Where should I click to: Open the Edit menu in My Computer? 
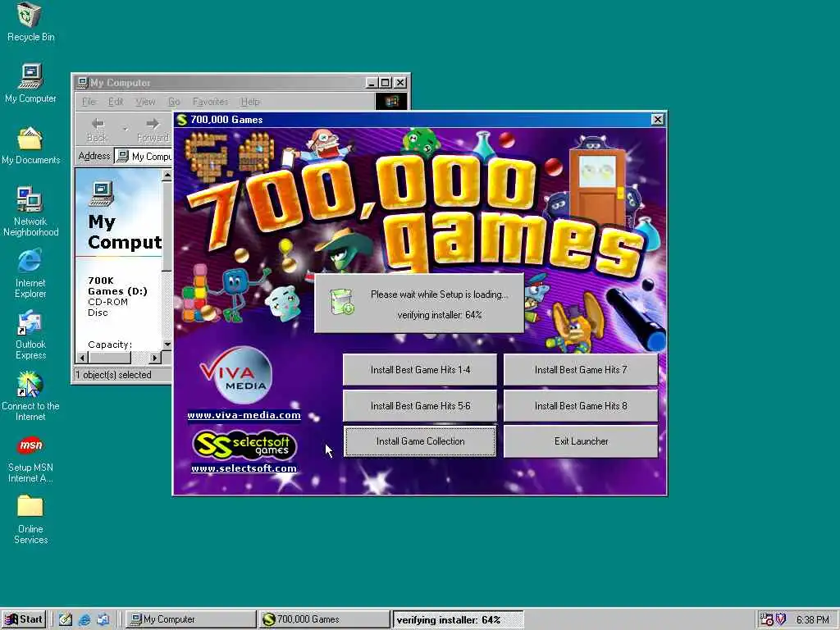tap(115, 101)
